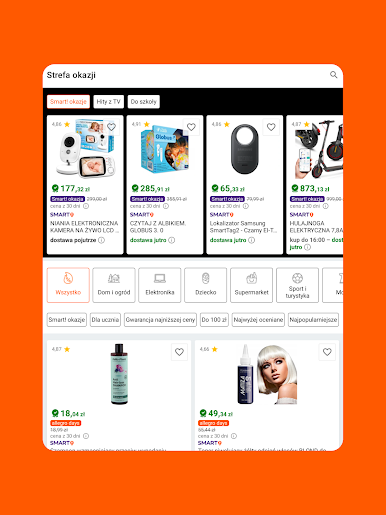Select the Elektronika category tile
The height and width of the screenshot is (515, 386).
pyautogui.click(x=160, y=285)
